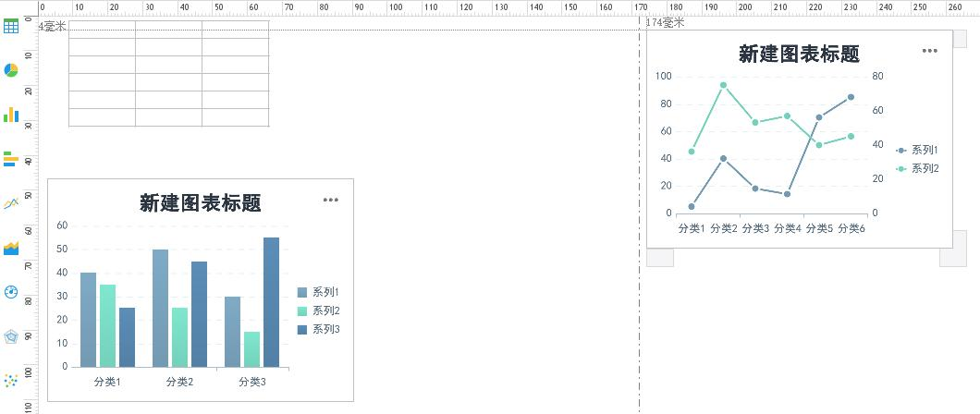The height and width of the screenshot is (414, 980).
Task: Select the green 系列2 bar in 分类1
Action: coord(107,326)
